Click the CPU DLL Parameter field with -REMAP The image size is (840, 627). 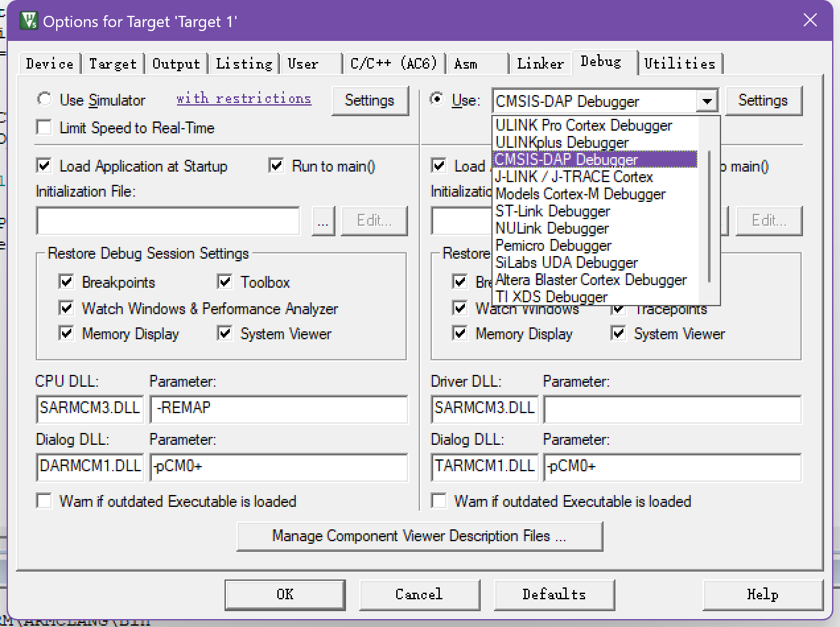click(279, 409)
